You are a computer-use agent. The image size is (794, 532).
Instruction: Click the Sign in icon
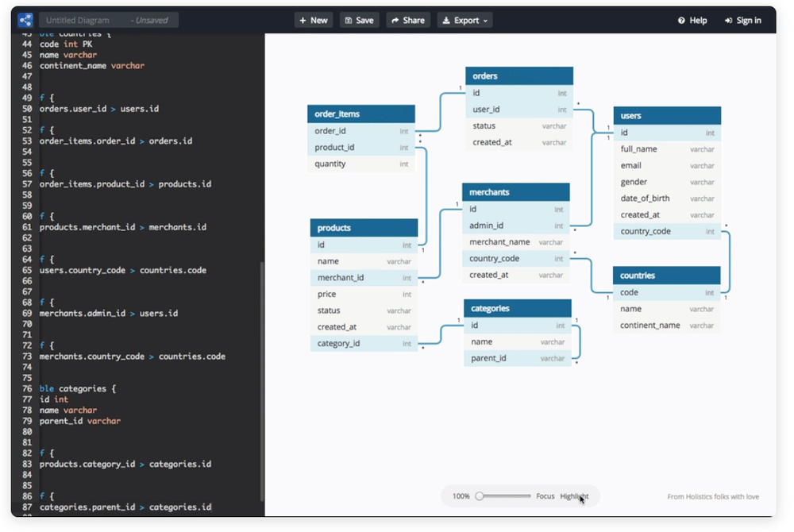click(x=729, y=21)
